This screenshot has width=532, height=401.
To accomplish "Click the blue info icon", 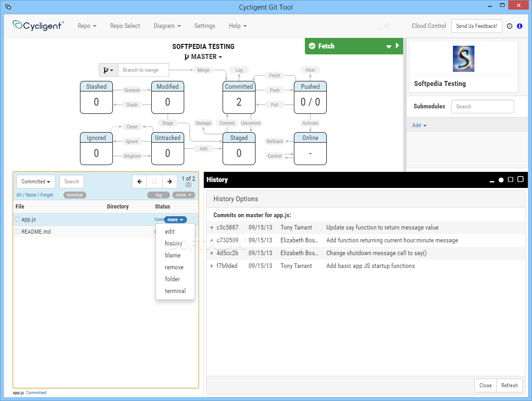I will pos(520,26).
